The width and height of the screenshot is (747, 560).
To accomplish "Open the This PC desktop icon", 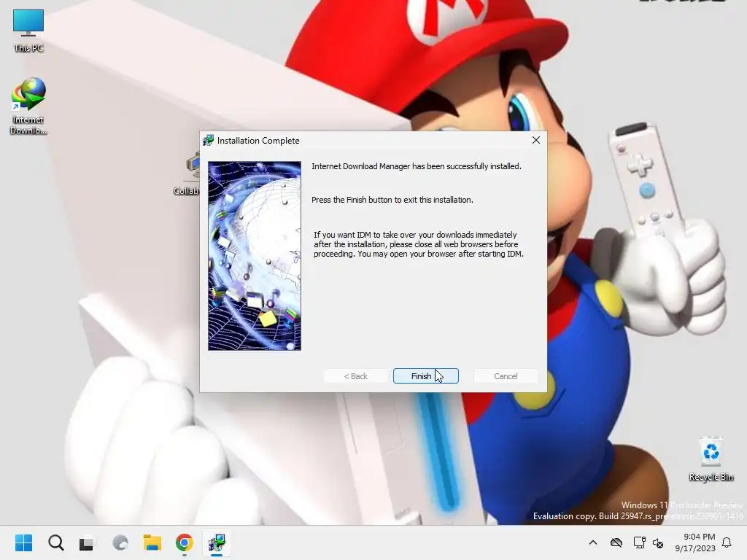I will (28, 31).
